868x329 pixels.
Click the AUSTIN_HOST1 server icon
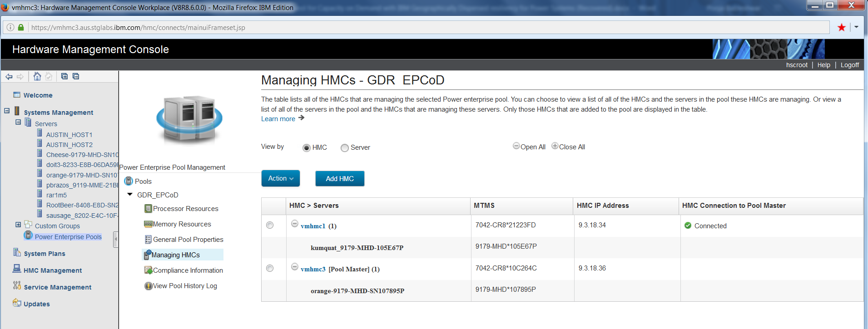[x=40, y=133]
